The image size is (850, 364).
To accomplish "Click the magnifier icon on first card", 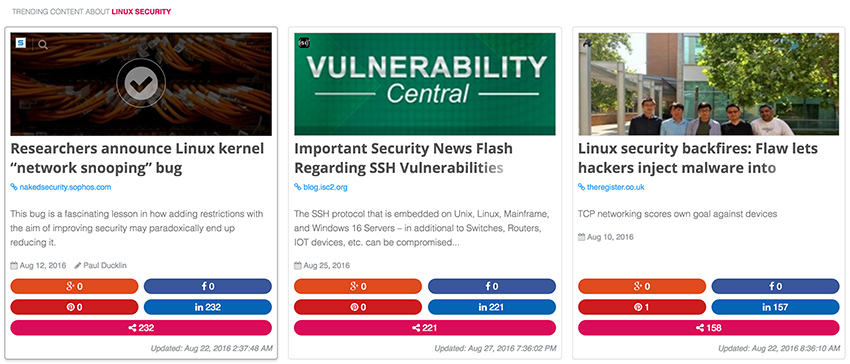I will point(43,44).
